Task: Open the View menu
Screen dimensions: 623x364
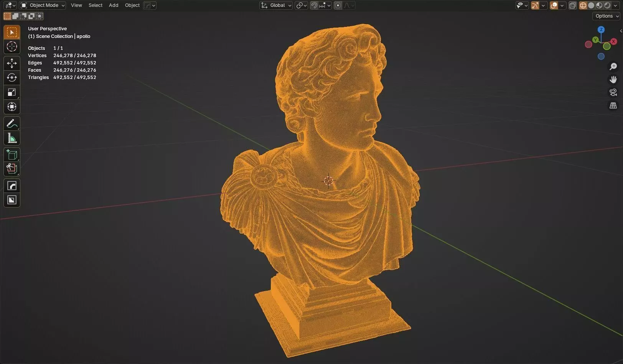Action: (x=76, y=5)
